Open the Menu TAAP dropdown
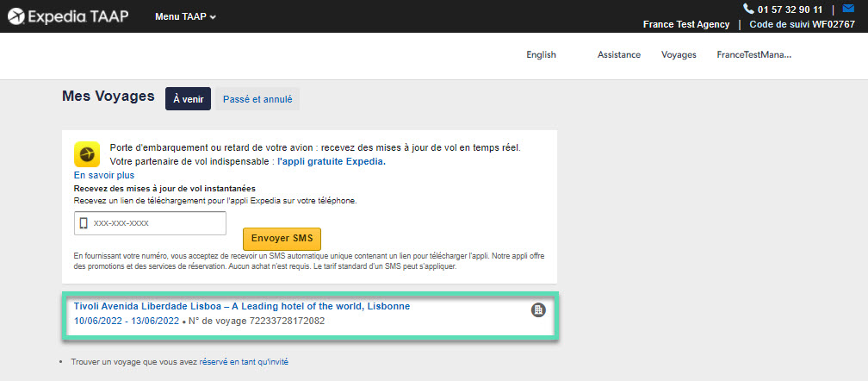868x381 pixels. click(x=185, y=16)
